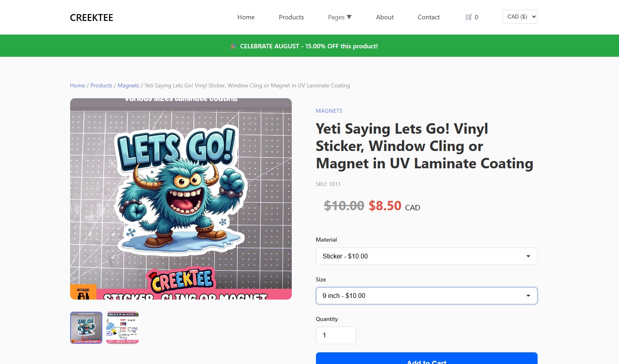Click the Products breadcrumb link

click(x=101, y=85)
